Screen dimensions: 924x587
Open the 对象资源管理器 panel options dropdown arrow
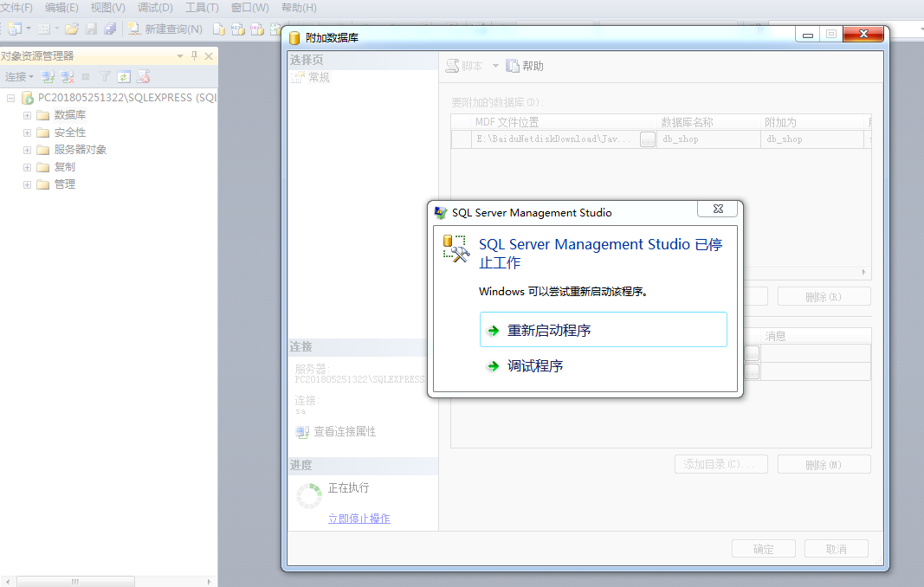180,56
